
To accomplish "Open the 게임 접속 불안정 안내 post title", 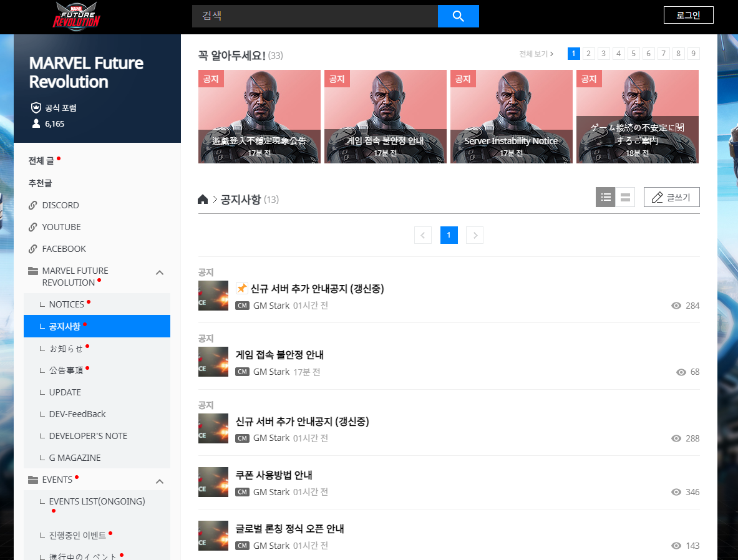I will click(279, 355).
